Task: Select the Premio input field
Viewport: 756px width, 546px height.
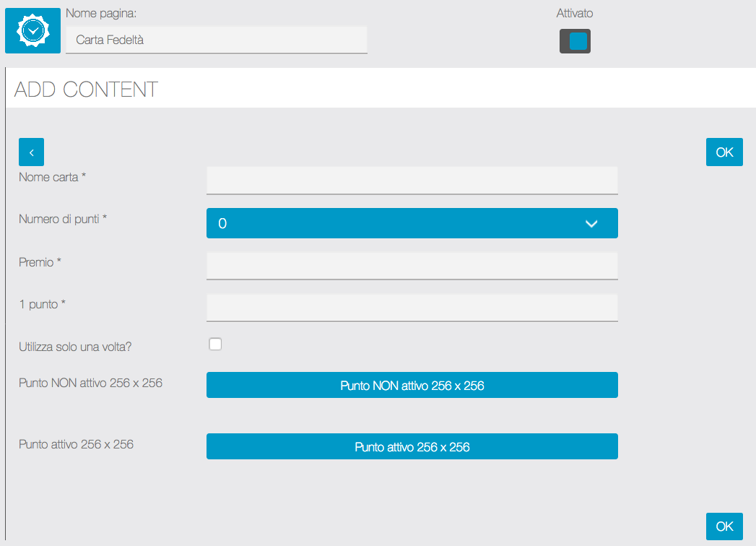Action: click(x=412, y=265)
